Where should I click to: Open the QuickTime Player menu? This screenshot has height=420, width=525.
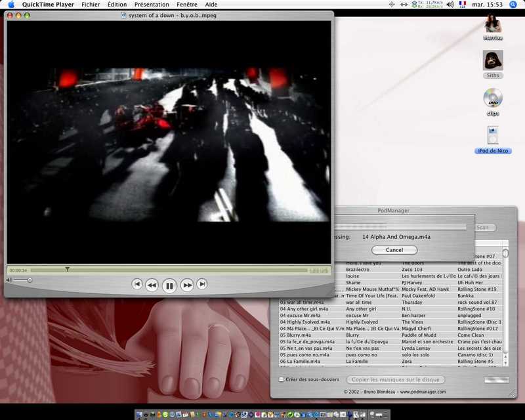(x=48, y=5)
